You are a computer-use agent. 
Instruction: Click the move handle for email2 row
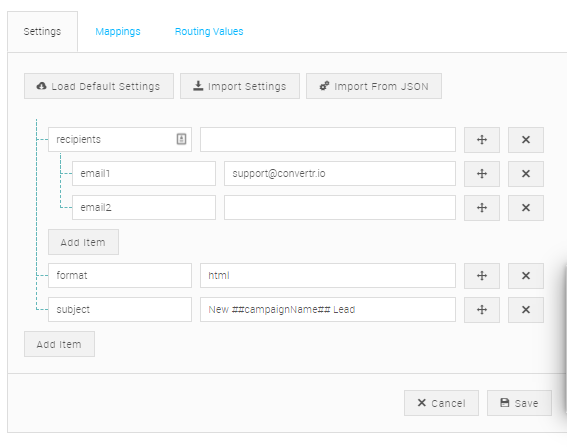point(482,208)
